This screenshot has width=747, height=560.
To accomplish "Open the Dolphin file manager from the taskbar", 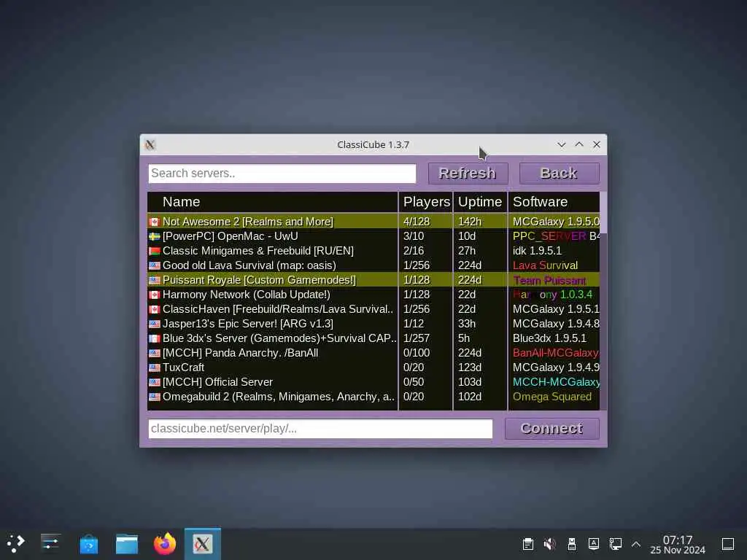I will [127, 543].
